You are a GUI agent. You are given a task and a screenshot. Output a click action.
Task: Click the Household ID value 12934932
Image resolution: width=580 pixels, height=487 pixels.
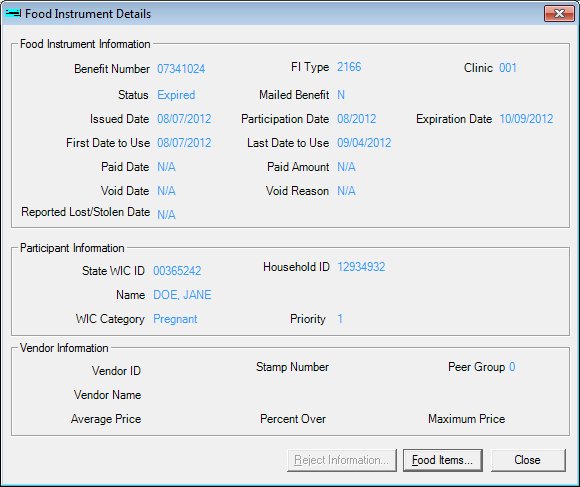pyautogui.click(x=361, y=267)
